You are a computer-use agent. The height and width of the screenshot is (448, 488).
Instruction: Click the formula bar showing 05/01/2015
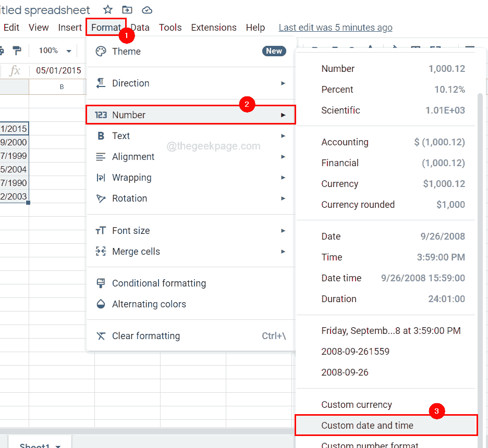(59, 69)
